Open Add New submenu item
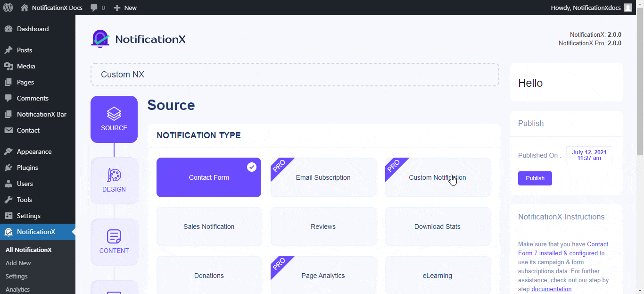 tap(18, 263)
